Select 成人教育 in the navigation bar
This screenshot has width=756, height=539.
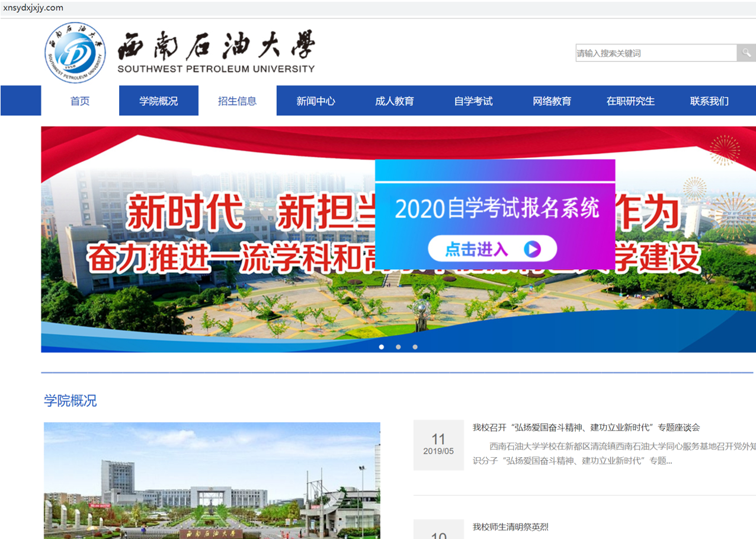click(x=395, y=101)
